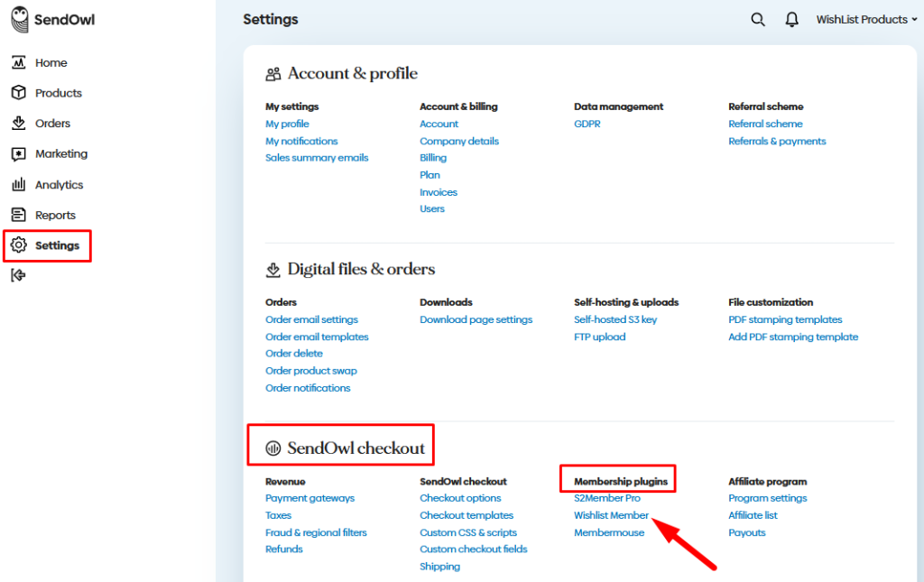The image size is (924, 582).
Task: Open Custom CSS & scripts link
Action: (x=468, y=532)
